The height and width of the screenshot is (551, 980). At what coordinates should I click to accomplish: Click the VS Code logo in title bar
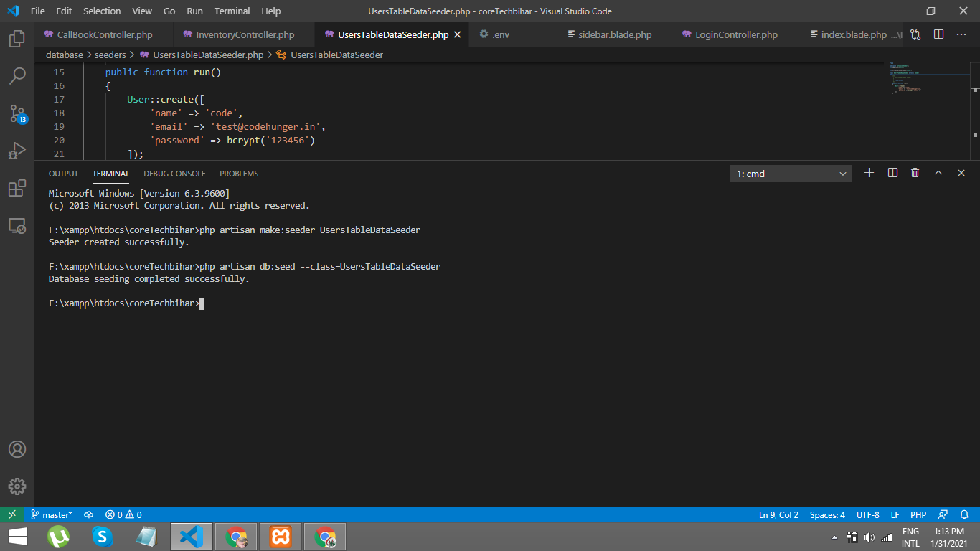(x=12, y=11)
